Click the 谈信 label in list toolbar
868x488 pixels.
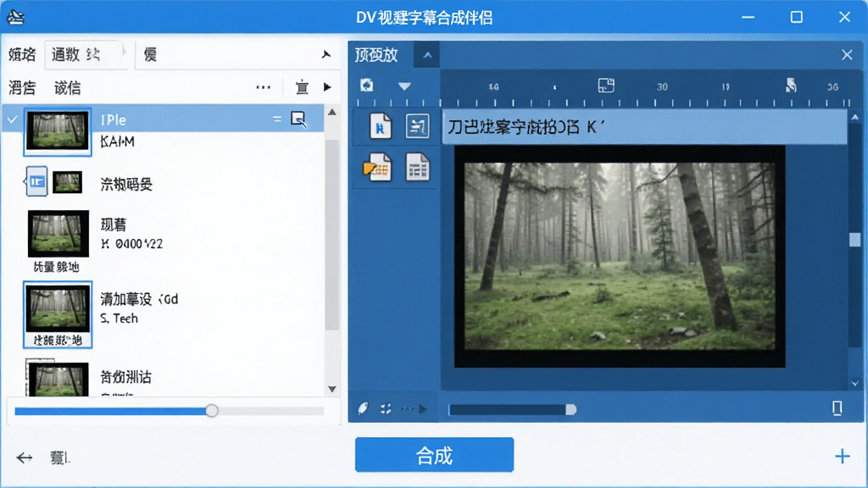[x=68, y=87]
